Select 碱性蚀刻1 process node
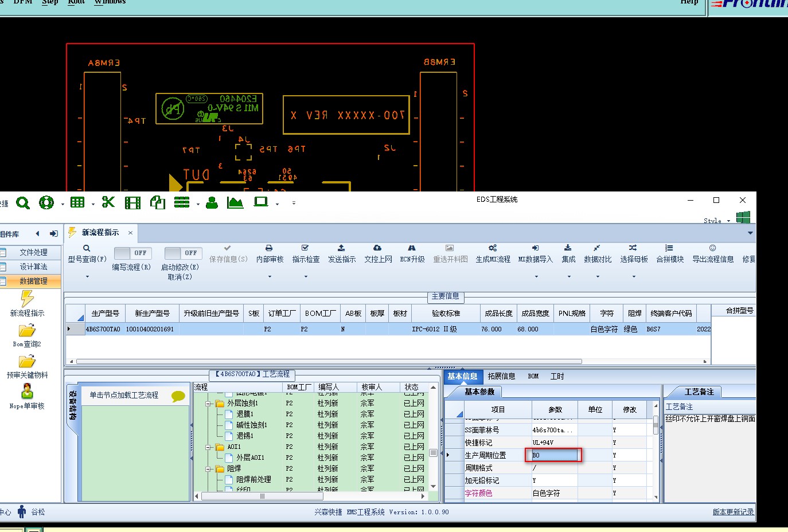 (251, 425)
